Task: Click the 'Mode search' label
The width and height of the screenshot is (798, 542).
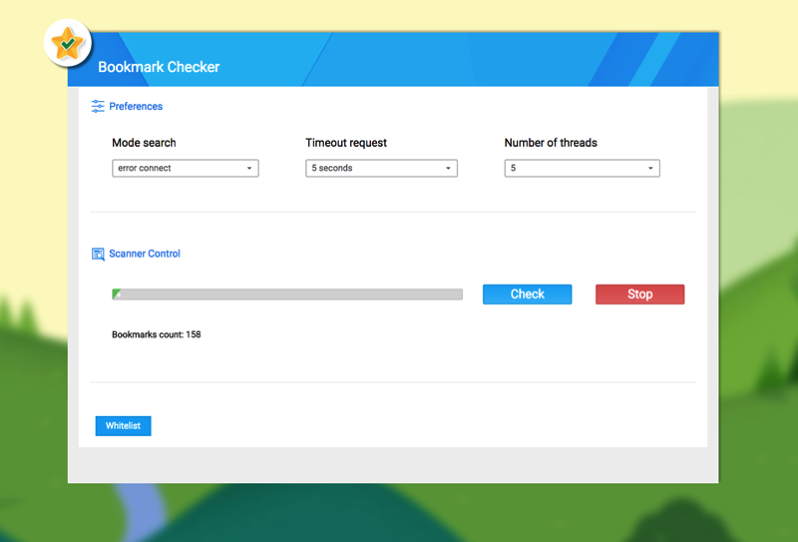Action: tap(144, 143)
